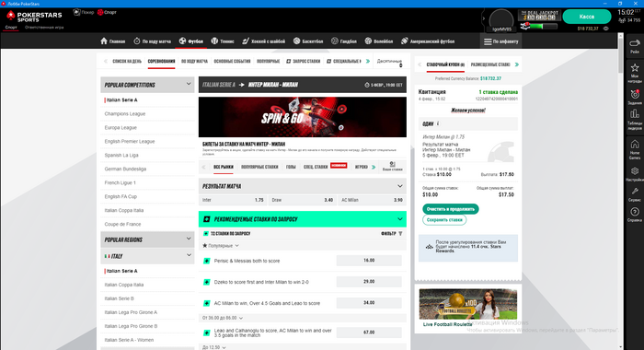Open Размещенные ставки tab

(x=490, y=64)
